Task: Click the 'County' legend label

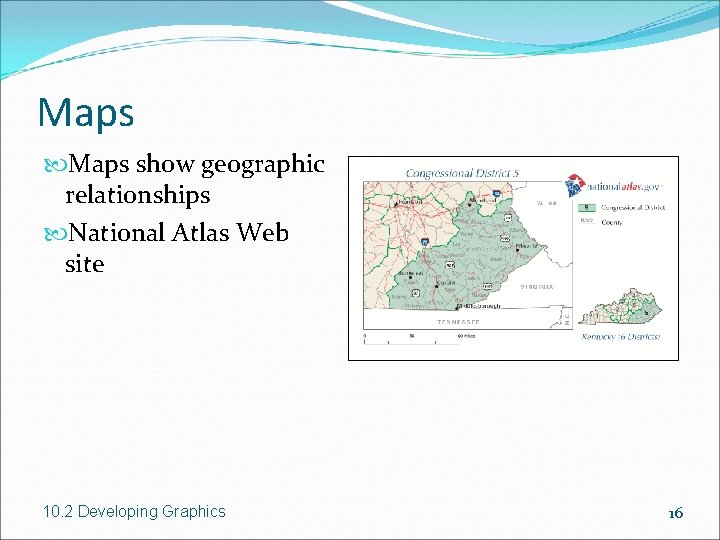Action: 612,222
